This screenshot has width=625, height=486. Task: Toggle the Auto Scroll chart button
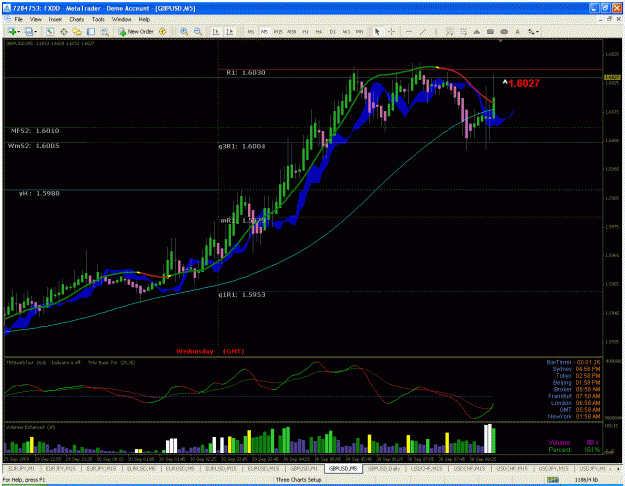(x=216, y=31)
